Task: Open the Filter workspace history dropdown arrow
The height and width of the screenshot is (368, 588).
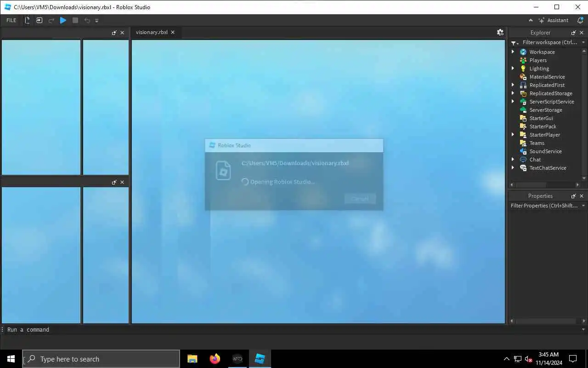Action: 583,42
